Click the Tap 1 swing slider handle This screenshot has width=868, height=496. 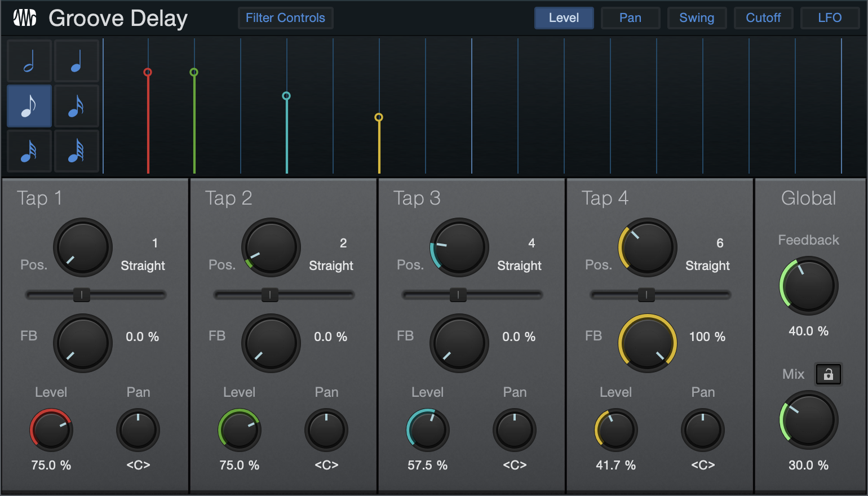[82, 295]
